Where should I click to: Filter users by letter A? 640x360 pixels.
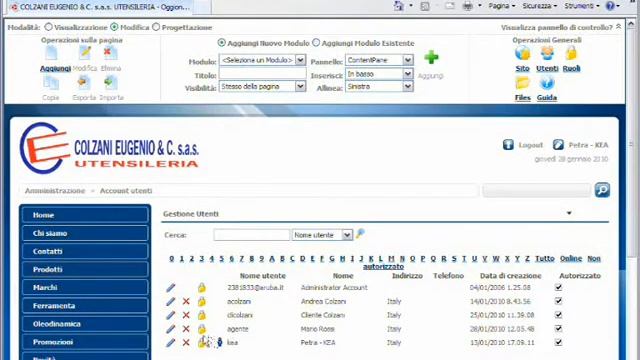coord(272,258)
